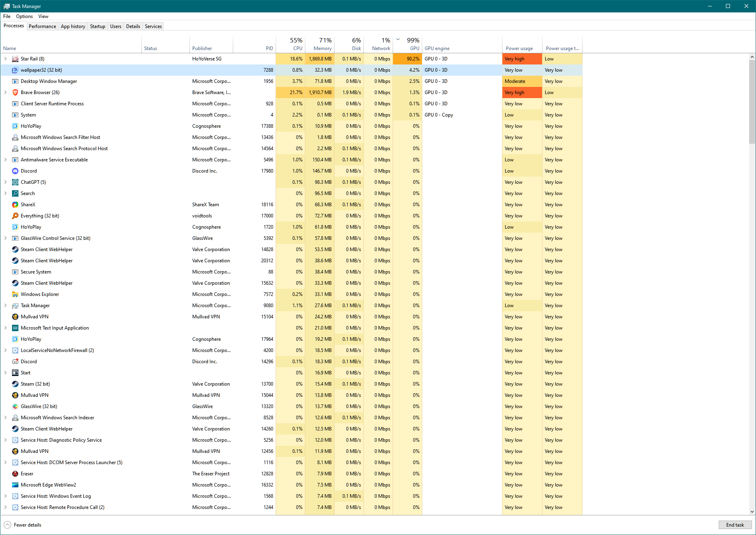Expand the Task Manager process group
Viewport: 756px width, 535px height.
click(x=6, y=306)
